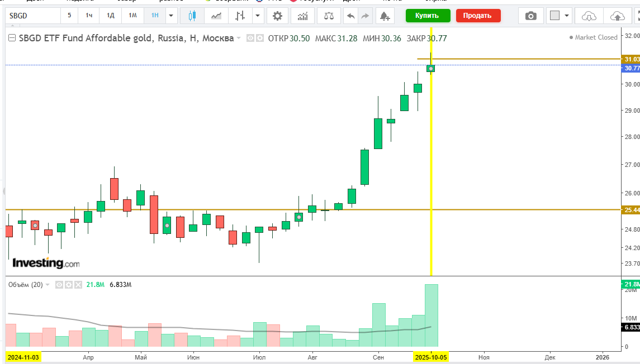Open SBGD series settings gear
Screen dimensions: 640x364
tap(259, 38)
